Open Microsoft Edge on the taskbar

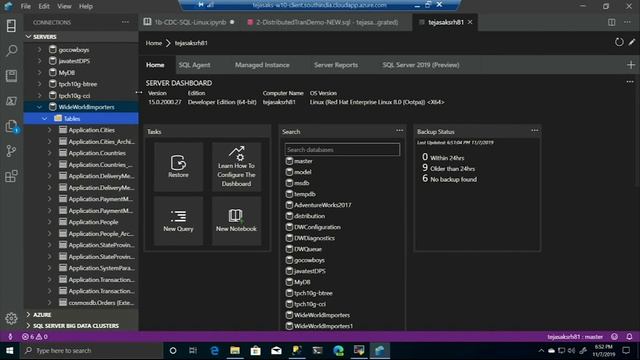214,351
